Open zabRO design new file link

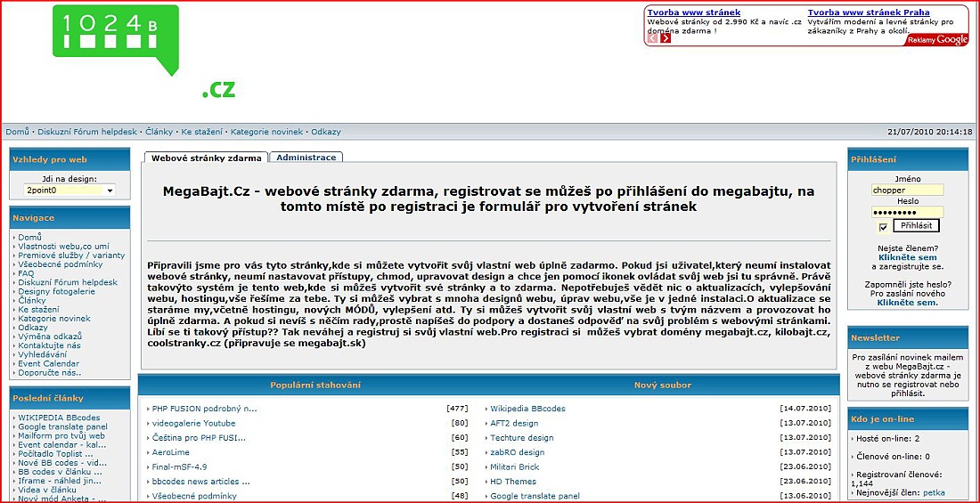(517, 452)
